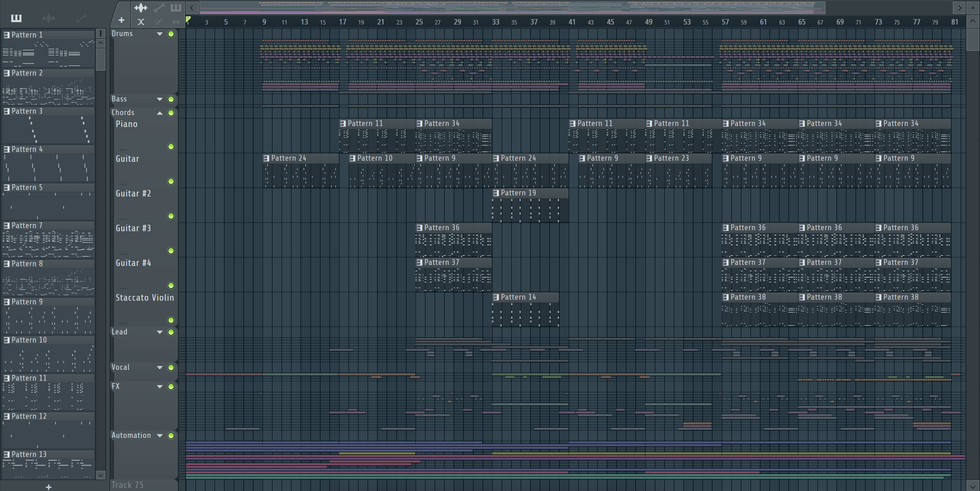
Task: Select automation clip focus icon
Action: click(x=159, y=7)
